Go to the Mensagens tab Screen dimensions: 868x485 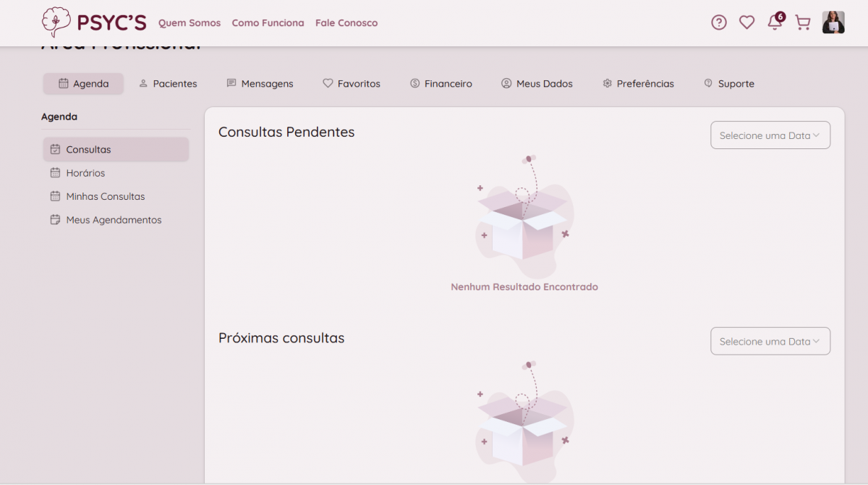pos(260,84)
